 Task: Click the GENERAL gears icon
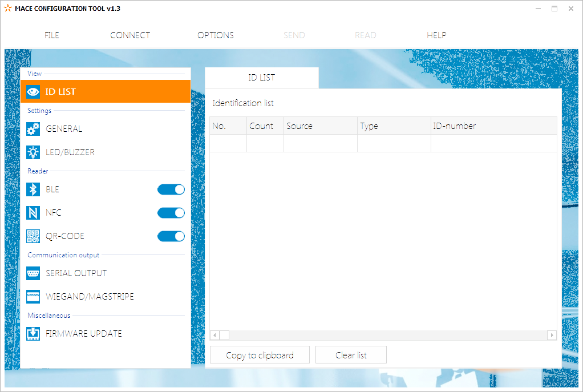[33, 129]
